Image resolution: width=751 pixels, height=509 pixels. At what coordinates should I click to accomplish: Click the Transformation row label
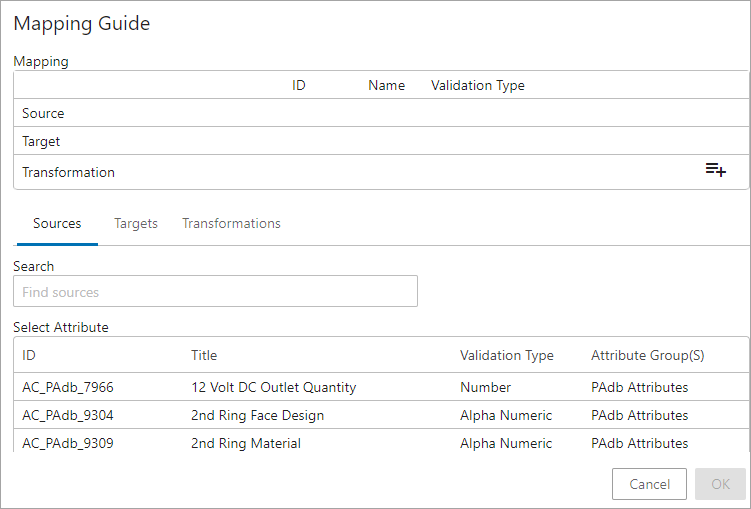pos(68,172)
